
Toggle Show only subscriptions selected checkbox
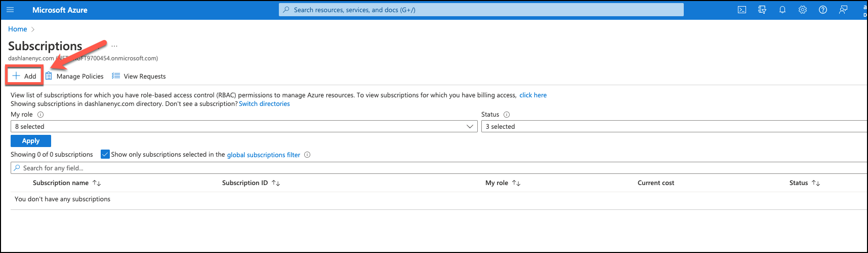point(105,154)
